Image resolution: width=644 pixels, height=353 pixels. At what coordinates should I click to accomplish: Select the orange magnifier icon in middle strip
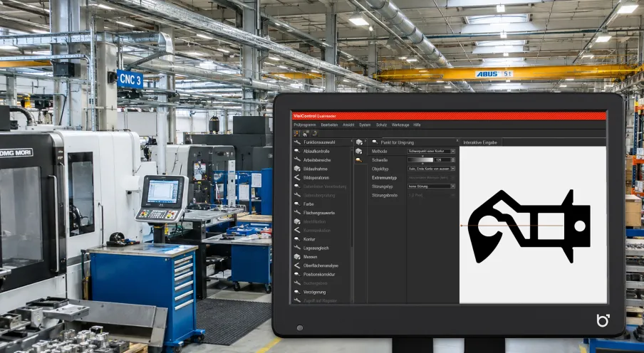[359, 160]
